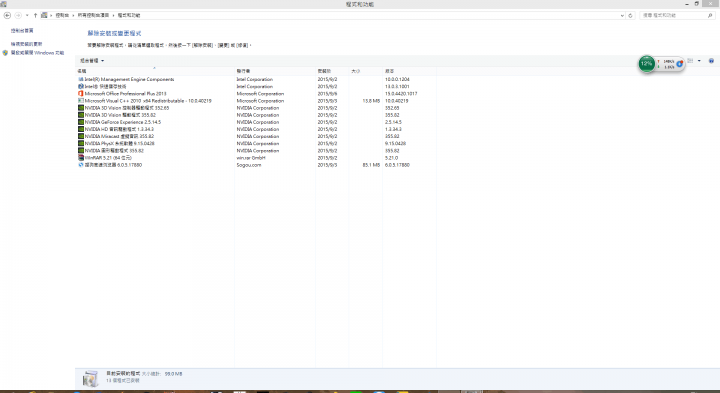Click the 85.1 MB size cell
This screenshot has width=720, height=393.
click(x=371, y=165)
